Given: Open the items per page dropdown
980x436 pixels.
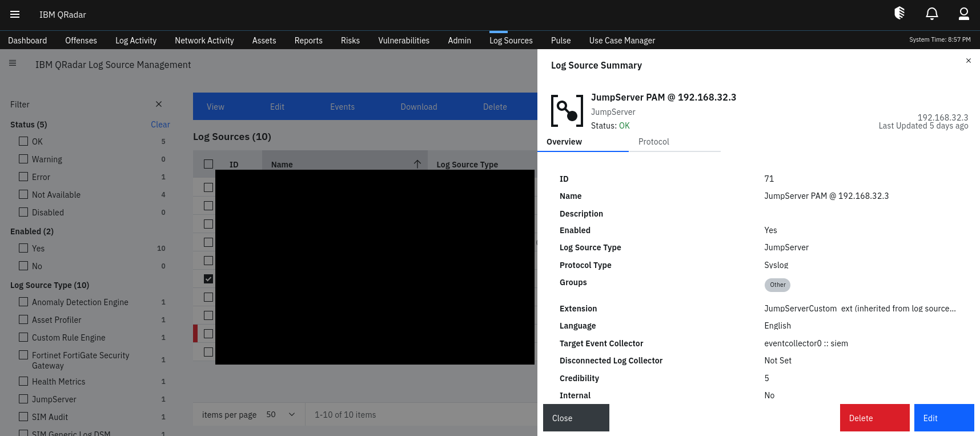Looking at the screenshot, I should click(281, 414).
